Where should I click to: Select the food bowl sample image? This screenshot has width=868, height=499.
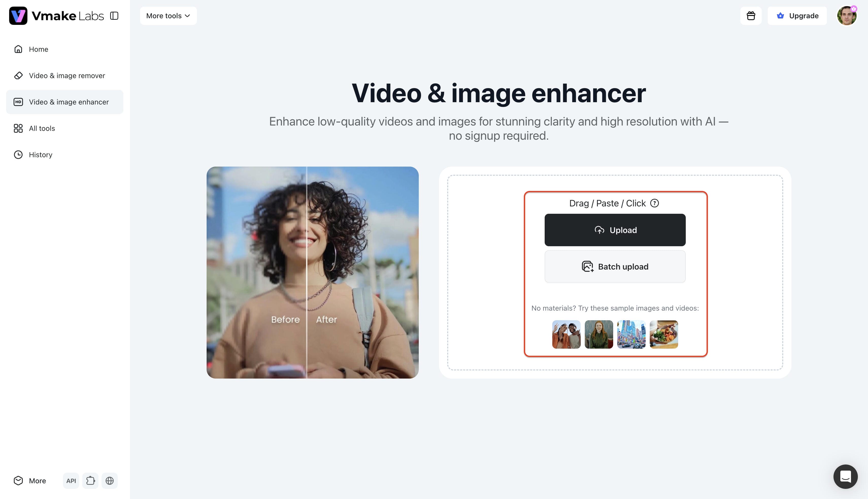coord(664,334)
